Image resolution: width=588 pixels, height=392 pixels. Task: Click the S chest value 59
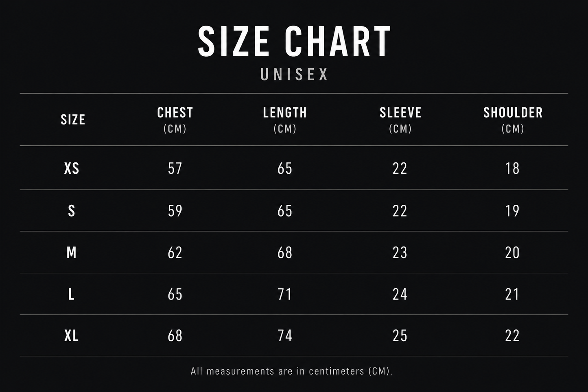175,211
